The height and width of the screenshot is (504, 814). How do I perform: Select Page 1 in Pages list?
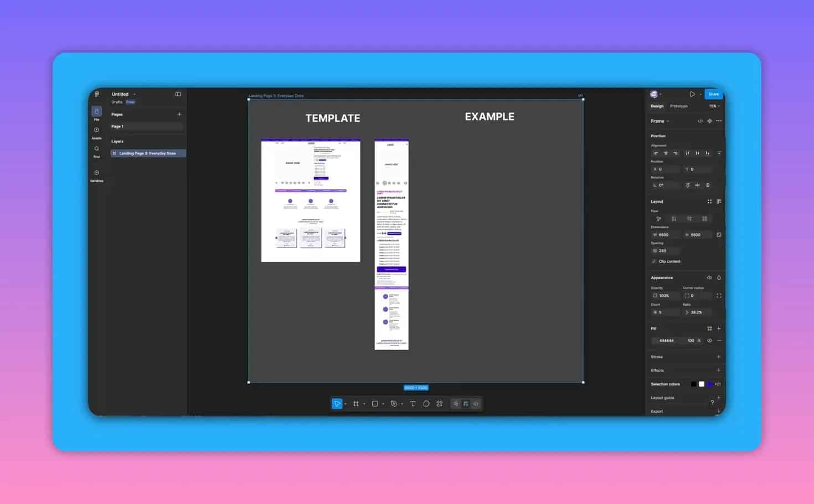147,126
